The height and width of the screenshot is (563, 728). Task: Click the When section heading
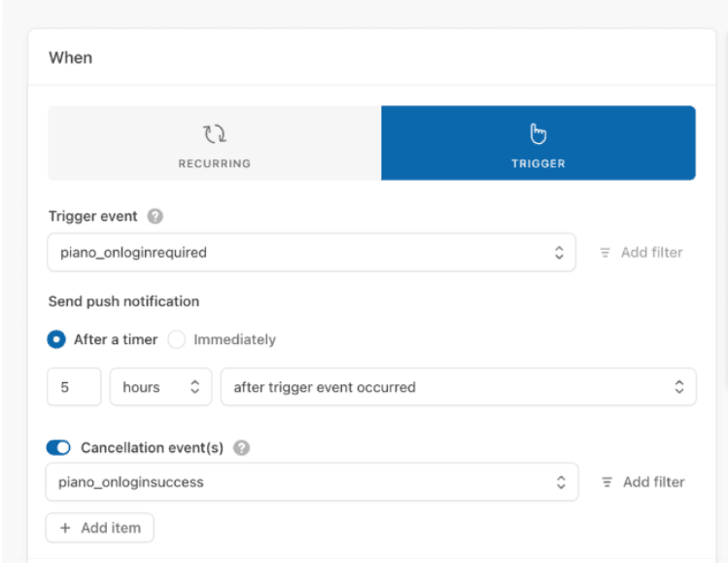coord(71,57)
